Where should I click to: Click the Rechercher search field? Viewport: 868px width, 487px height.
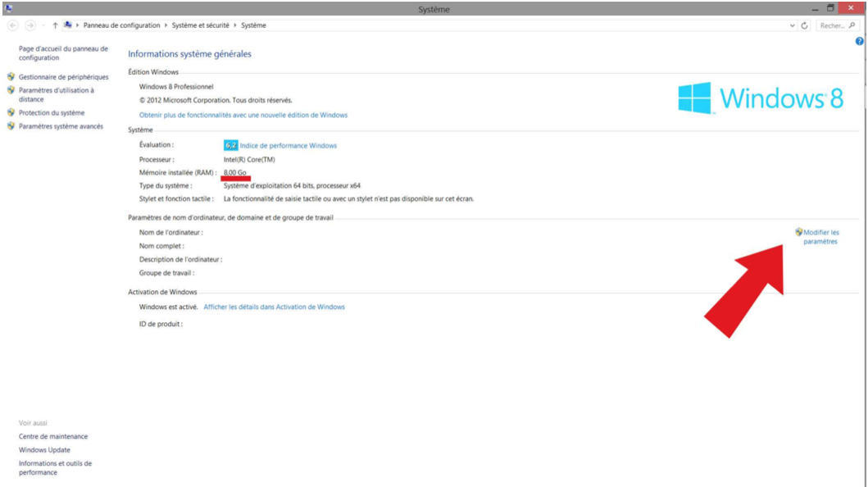pyautogui.click(x=832, y=25)
